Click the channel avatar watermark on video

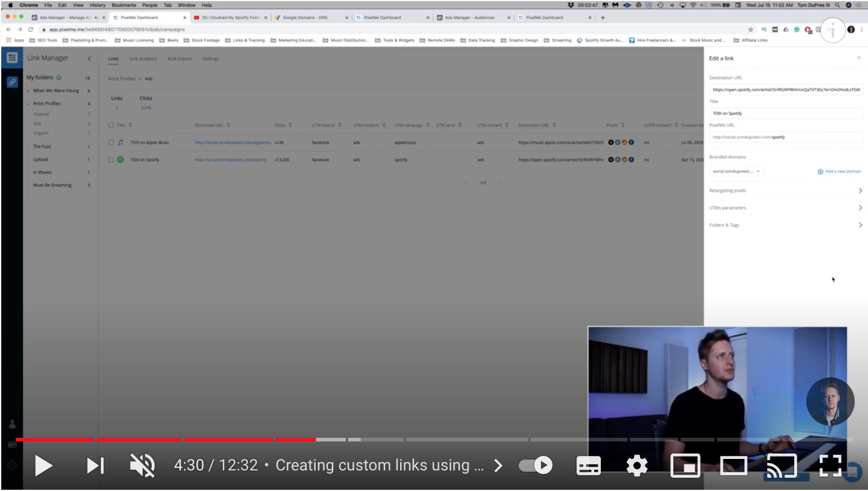(x=830, y=402)
